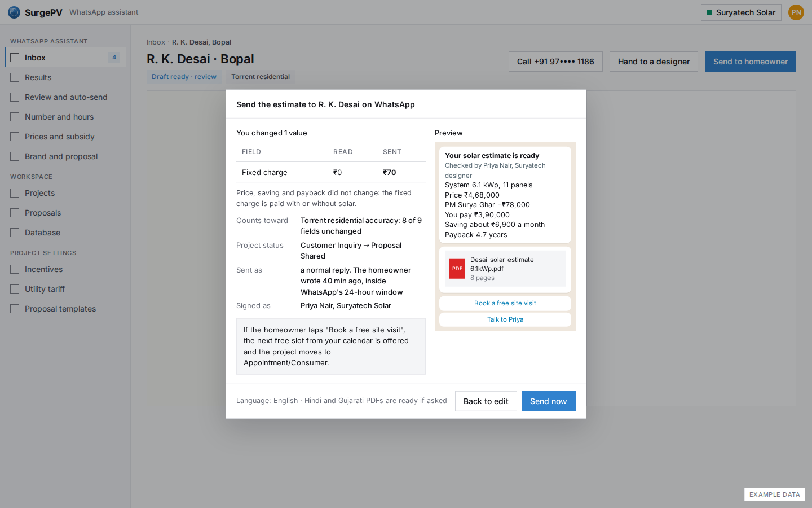Viewport: 812px width, 508px height.
Task: Click the Inbox unread count badge
Action: 114,58
